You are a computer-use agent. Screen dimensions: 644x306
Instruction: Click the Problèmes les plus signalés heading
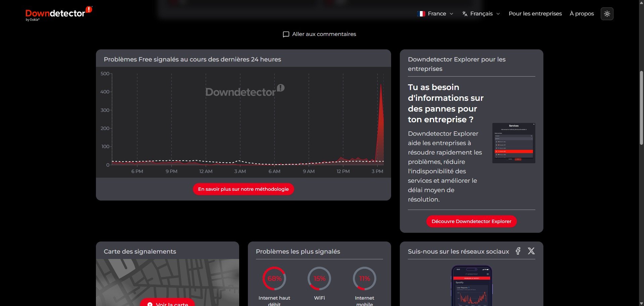[298, 252]
